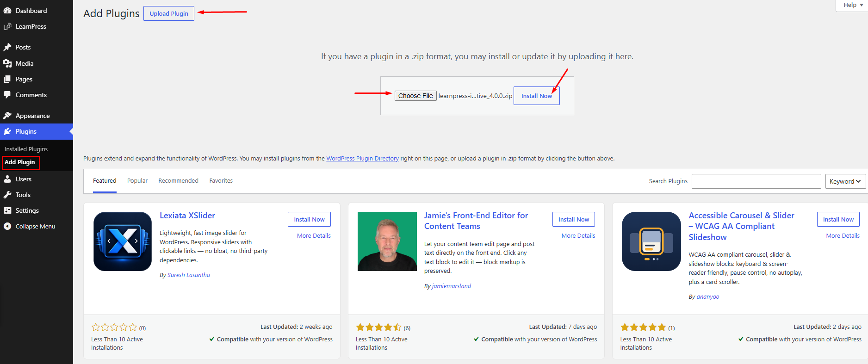The height and width of the screenshot is (364, 868).
Task: View More Details for Accessible Carousel
Action: (x=843, y=236)
